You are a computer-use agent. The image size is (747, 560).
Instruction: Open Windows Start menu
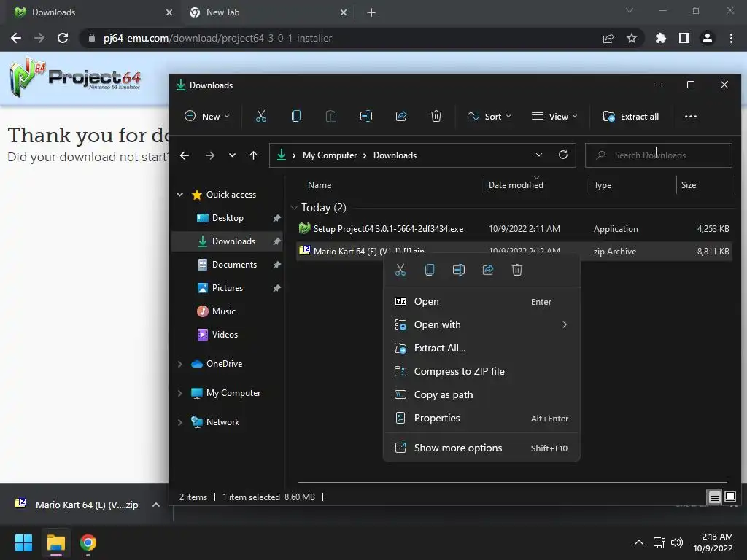coord(23,542)
